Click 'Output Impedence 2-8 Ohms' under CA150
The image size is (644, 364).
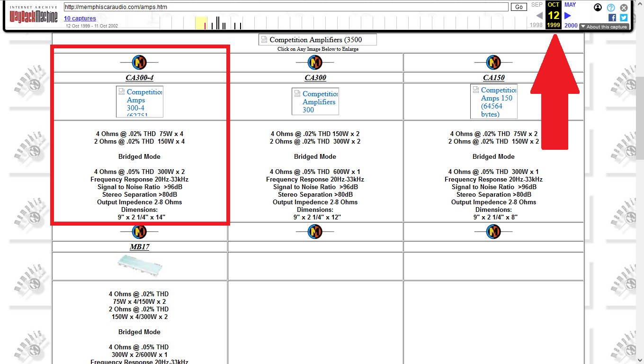tap(494, 202)
